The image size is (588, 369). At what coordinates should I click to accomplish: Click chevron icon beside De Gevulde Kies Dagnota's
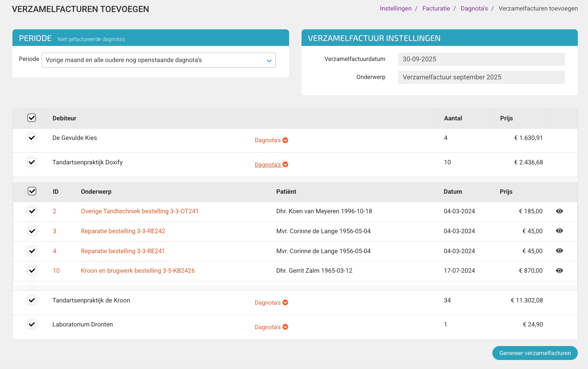[x=285, y=140]
